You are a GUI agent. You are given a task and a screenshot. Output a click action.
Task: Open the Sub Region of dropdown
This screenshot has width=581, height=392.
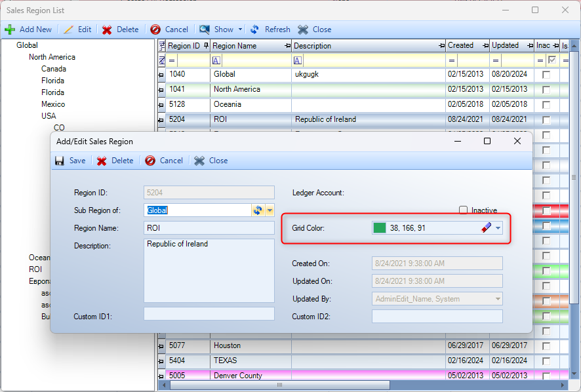coord(270,210)
